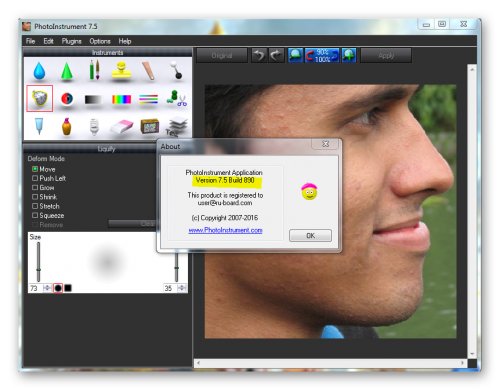This screenshot has width=500, height=390.
Task: Choose the round brush shape
Action: point(58,288)
